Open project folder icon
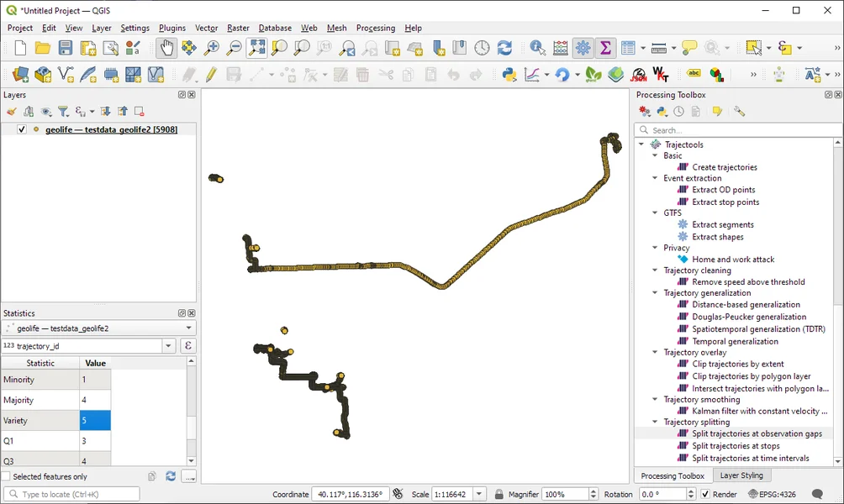 click(x=43, y=48)
